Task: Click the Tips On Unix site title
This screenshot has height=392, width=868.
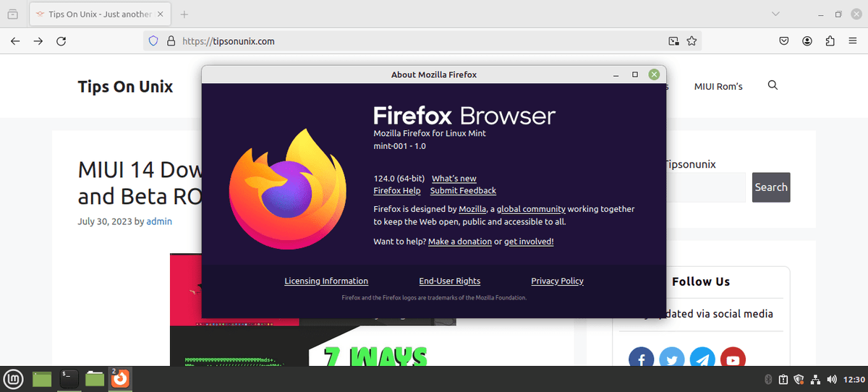Action: pos(125,87)
